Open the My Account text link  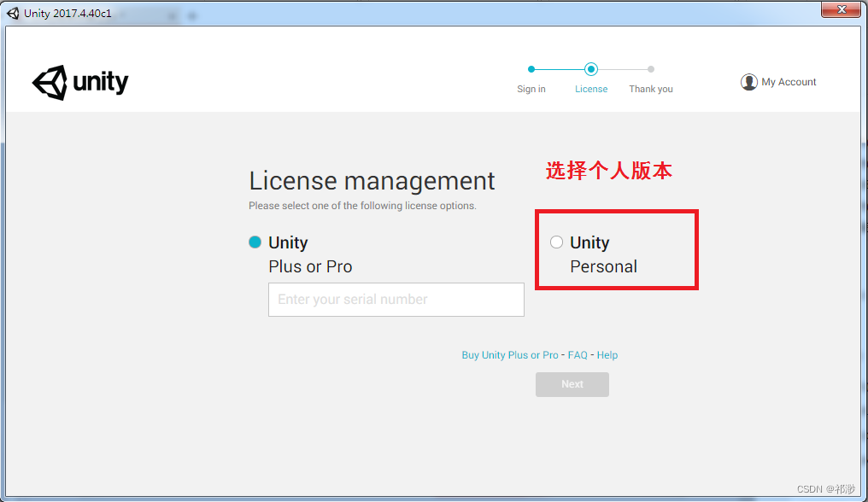pos(789,82)
